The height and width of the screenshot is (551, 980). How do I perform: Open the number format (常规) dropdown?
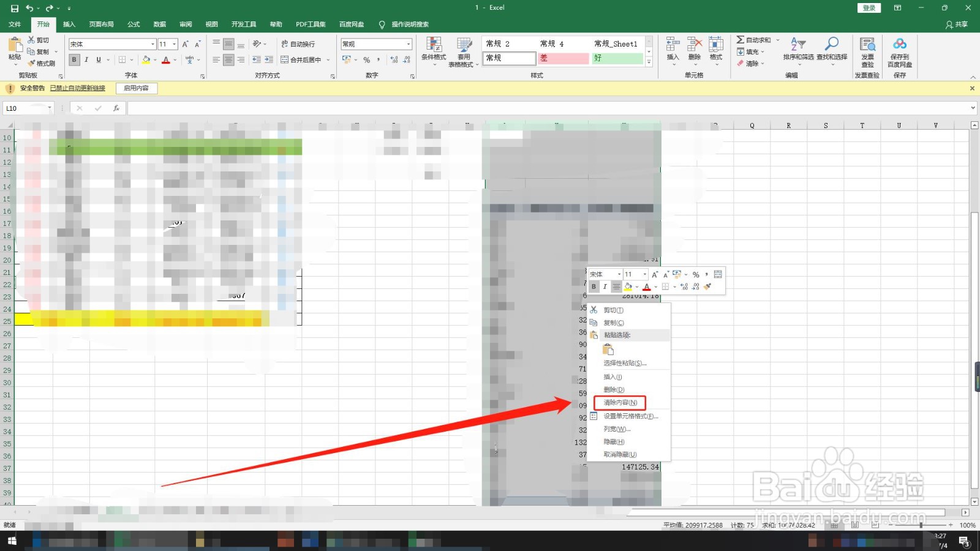(x=409, y=44)
